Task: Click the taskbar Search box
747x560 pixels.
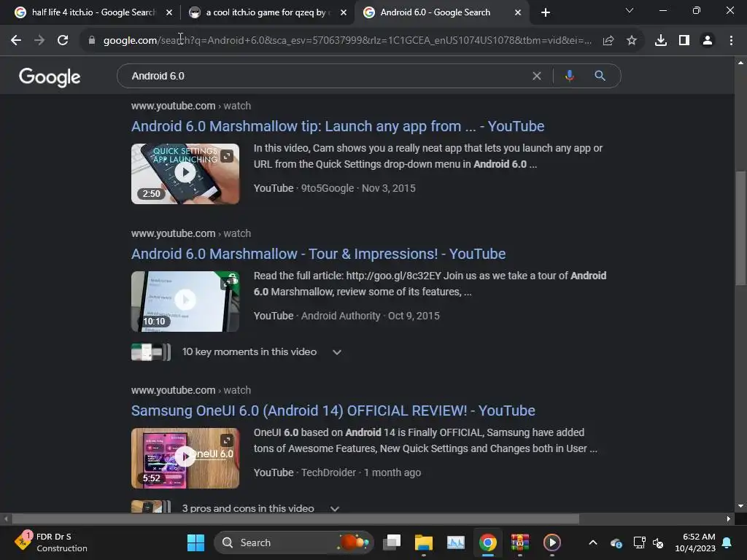Action: pyautogui.click(x=294, y=542)
